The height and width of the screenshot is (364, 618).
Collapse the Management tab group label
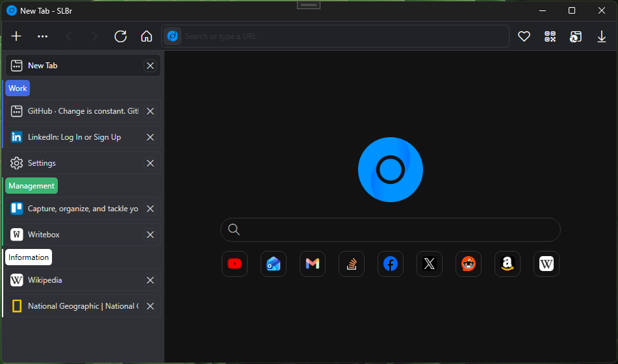(32, 186)
